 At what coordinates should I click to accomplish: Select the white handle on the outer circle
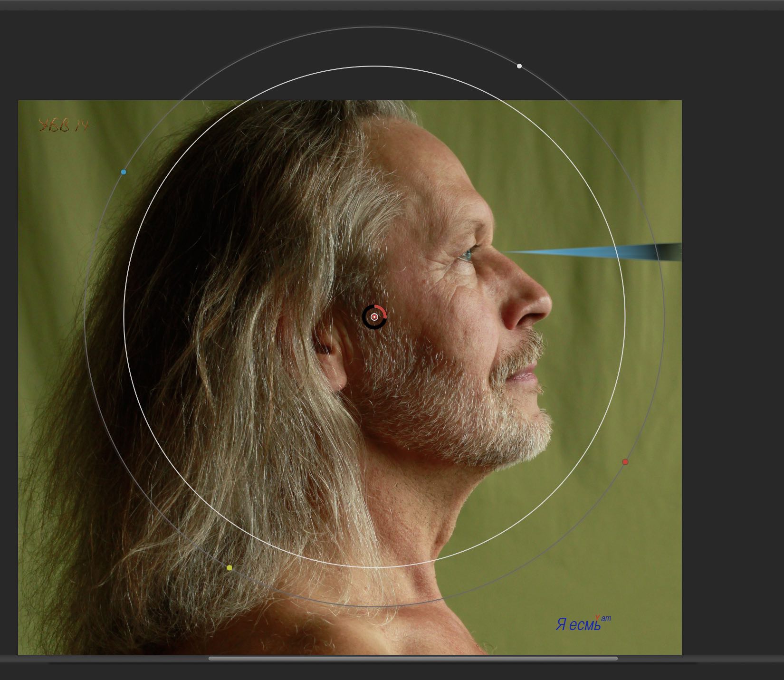click(x=519, y=66)
